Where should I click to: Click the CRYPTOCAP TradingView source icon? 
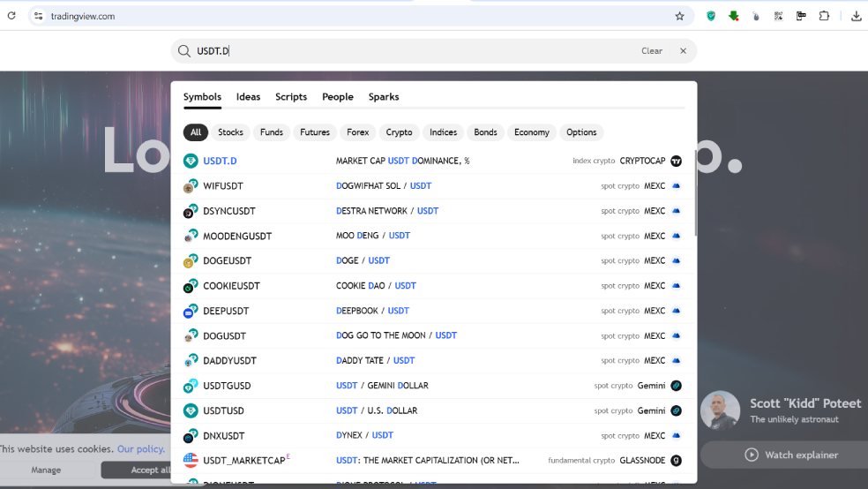[676, 162]
